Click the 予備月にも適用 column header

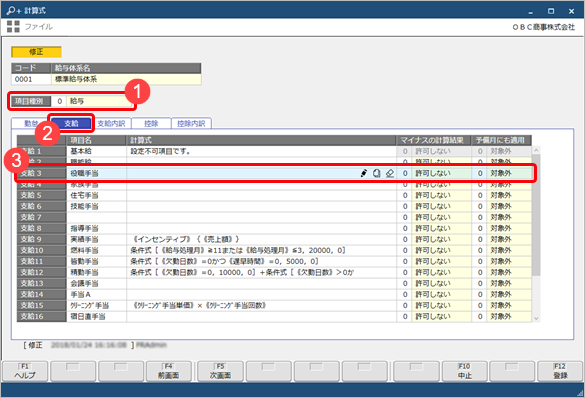501,140
